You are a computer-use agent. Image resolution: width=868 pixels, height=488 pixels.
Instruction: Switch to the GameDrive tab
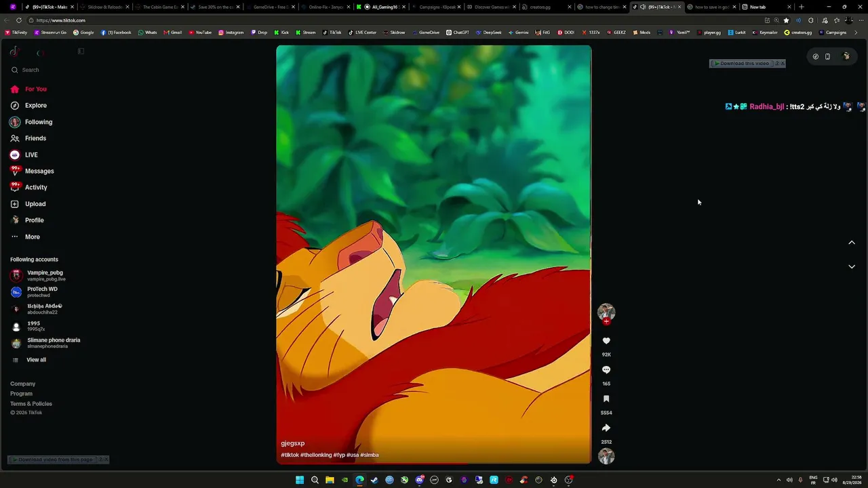pos(270,7)
